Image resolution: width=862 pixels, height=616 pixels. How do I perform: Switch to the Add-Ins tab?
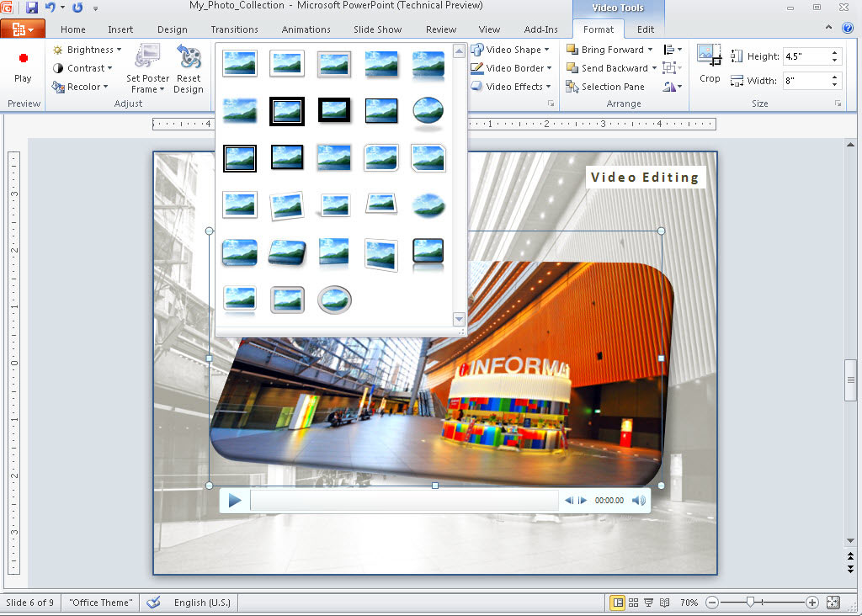pos(540,29)
